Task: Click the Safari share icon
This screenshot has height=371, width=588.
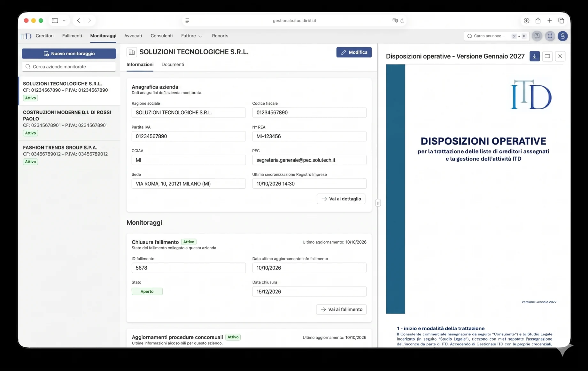Action: click(538, 20)
